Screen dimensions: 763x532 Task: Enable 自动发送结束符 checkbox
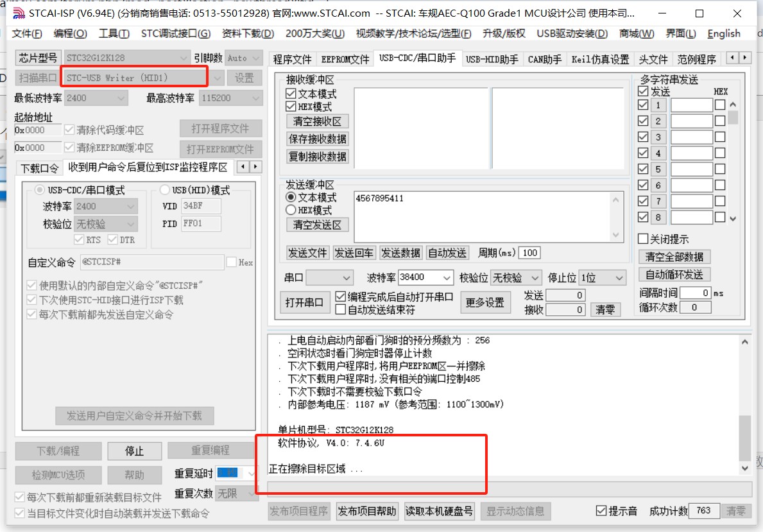[341, 309]
